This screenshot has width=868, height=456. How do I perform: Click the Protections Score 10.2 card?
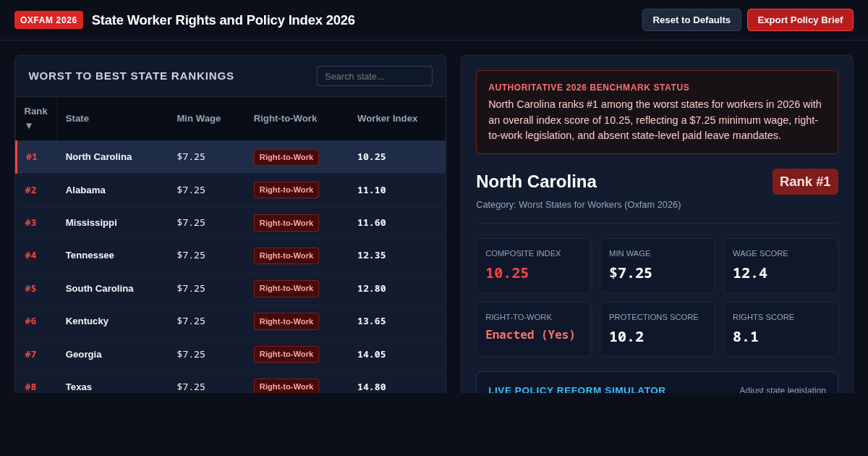(x=657, y=329)
